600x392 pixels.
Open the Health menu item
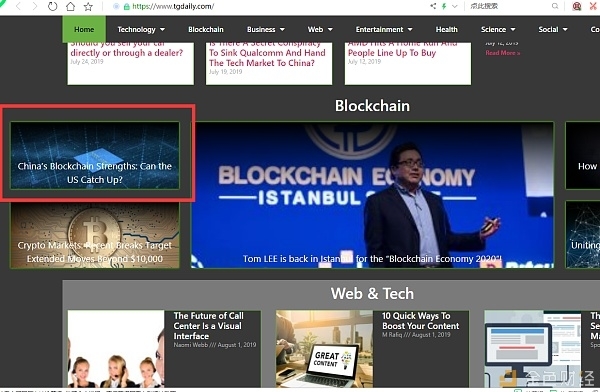(x=447, y=29)
